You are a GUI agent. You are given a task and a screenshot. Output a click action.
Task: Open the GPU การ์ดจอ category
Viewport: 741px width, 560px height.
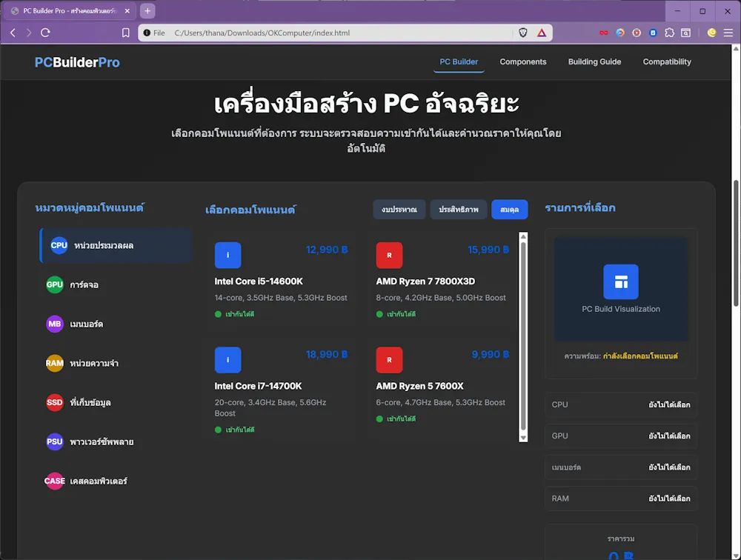116,284
